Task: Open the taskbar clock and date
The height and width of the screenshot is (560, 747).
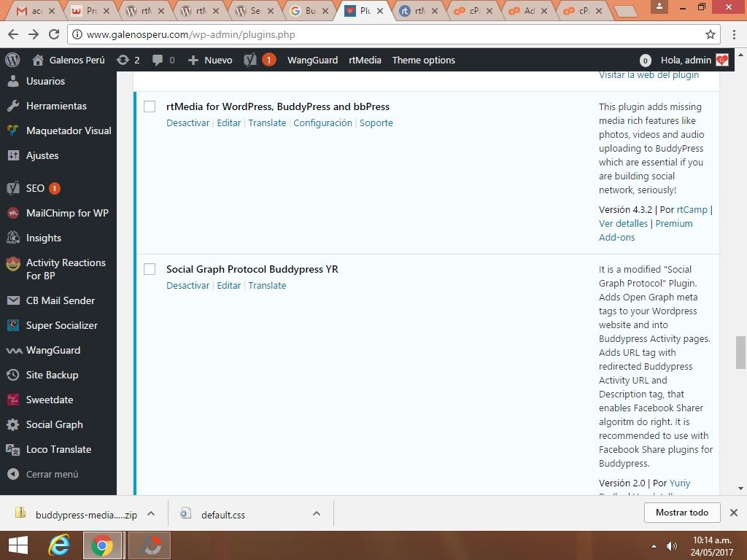Action: tap(712, 546)
